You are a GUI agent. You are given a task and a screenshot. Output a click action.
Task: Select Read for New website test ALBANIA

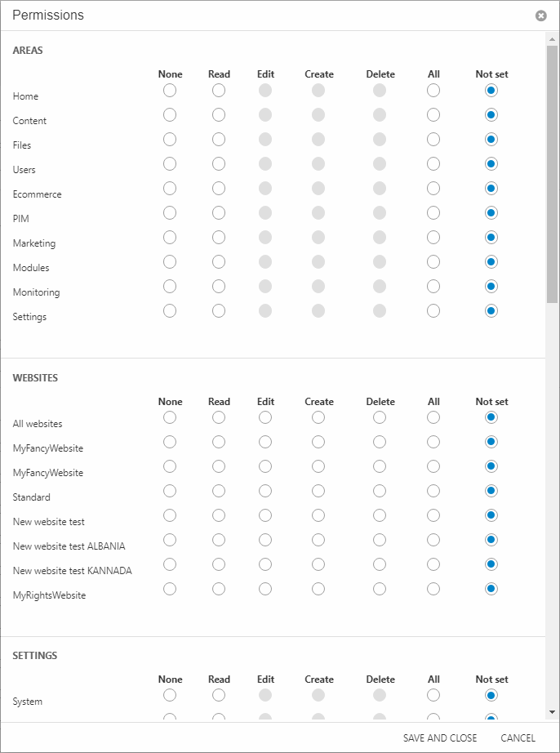219,541
